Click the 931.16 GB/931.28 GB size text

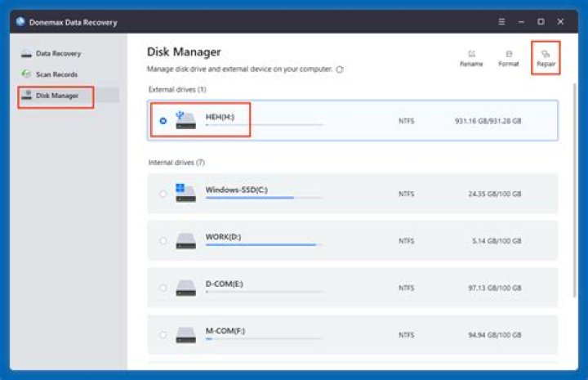(x=488, y=121)
